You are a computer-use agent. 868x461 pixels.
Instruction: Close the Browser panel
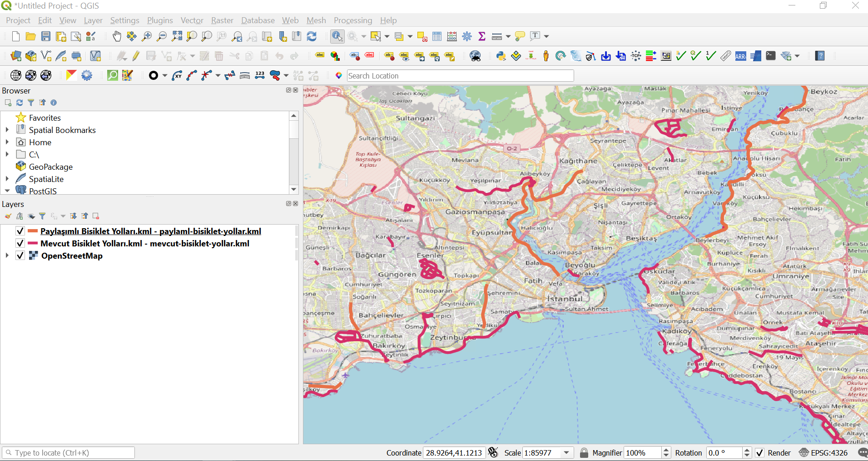pyautogui.click(x=296, y=90)
